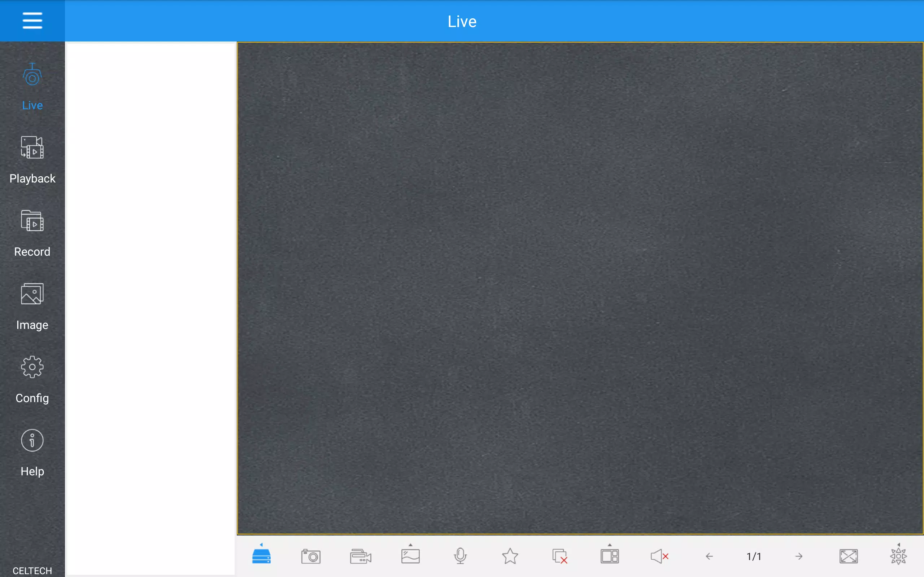Screen dimensions: 924x577
Task: Go to next page arrow
Action: [799, 556]
